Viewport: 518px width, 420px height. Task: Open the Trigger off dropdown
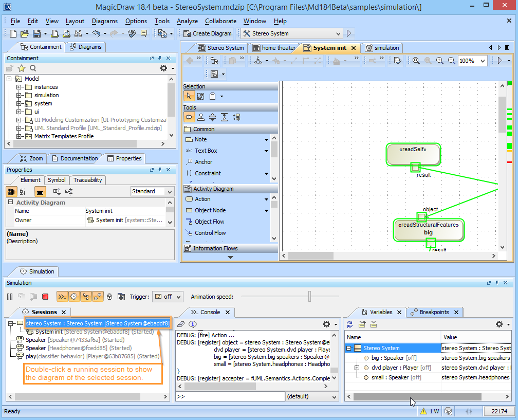(168, 296)
